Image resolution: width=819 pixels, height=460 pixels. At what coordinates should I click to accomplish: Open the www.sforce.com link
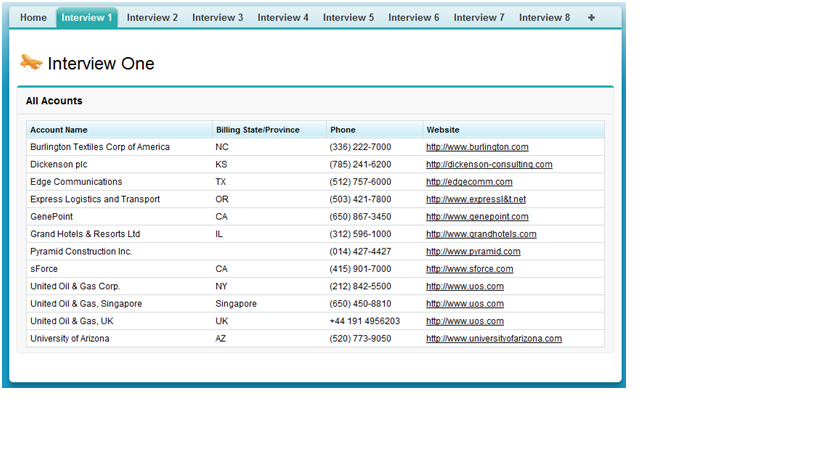[470, 269]
